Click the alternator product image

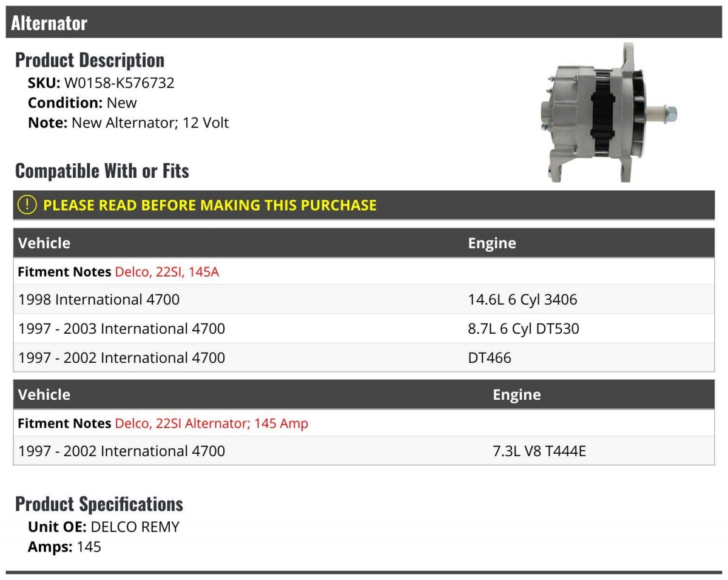tap(608, 114)
